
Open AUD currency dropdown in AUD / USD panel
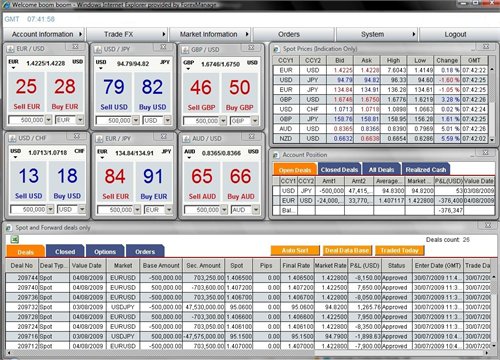pos(256,210)
